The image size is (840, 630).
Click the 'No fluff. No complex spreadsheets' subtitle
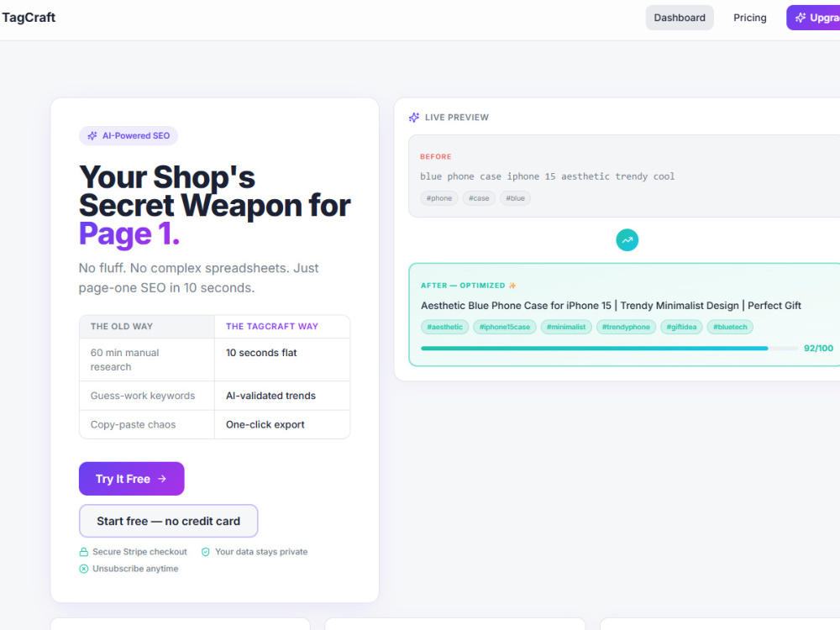[x=199, y=277]
